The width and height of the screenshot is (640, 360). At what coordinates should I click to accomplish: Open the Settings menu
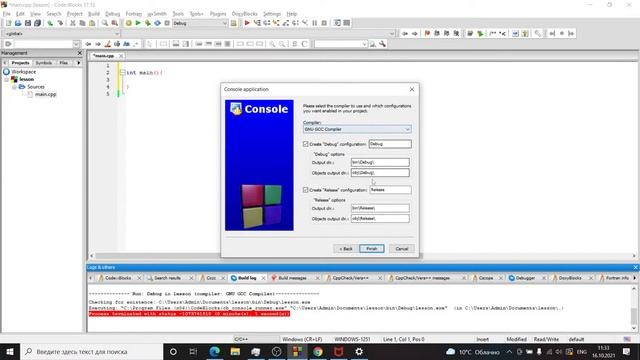tap(272, 14)
